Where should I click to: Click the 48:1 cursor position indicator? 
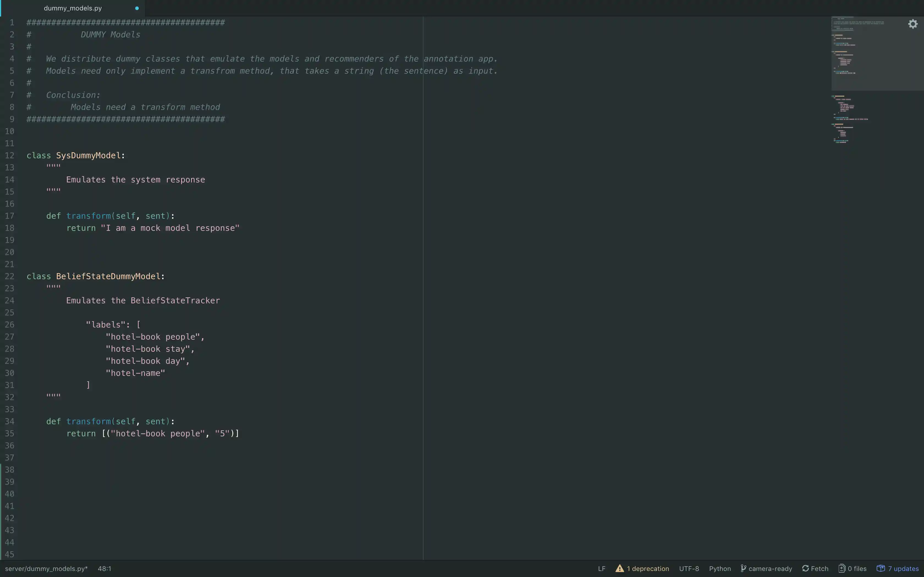[104, 568]
